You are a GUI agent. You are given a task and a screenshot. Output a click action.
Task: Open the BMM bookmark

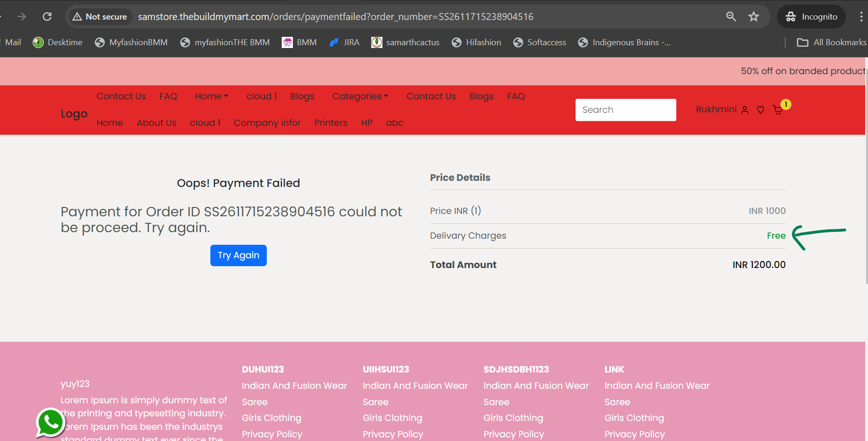[x=299, y=42]
